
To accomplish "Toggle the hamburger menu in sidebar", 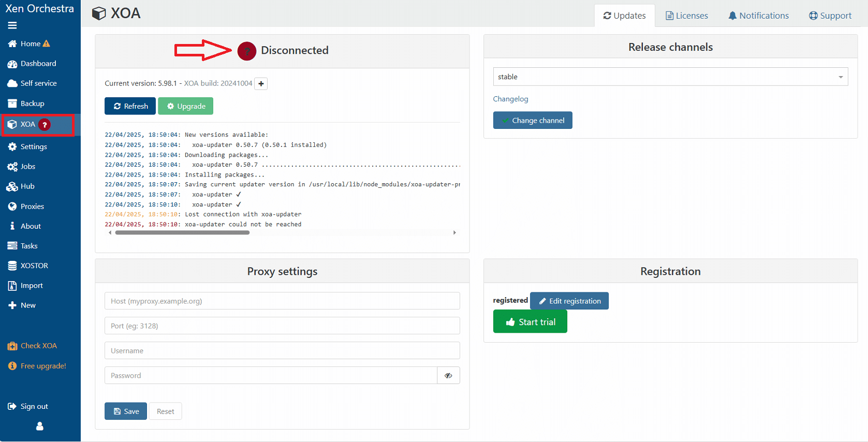I will 12,25.
